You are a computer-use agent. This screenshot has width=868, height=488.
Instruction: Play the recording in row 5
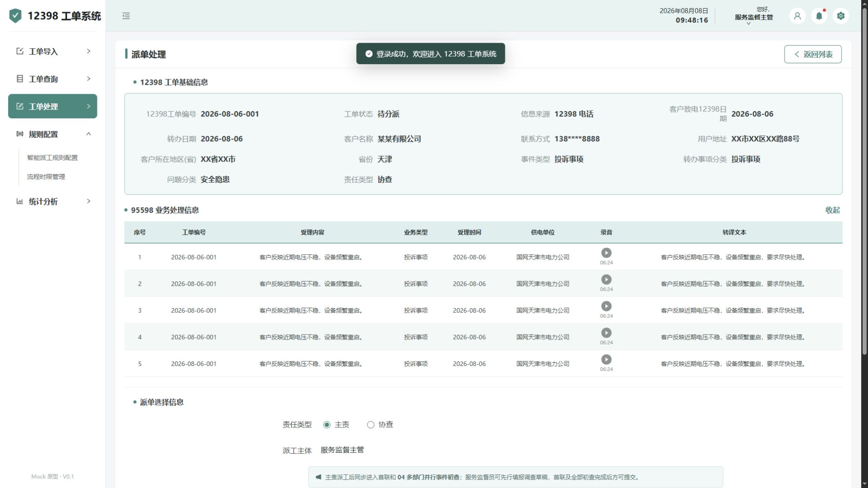(x=606, y=359)
